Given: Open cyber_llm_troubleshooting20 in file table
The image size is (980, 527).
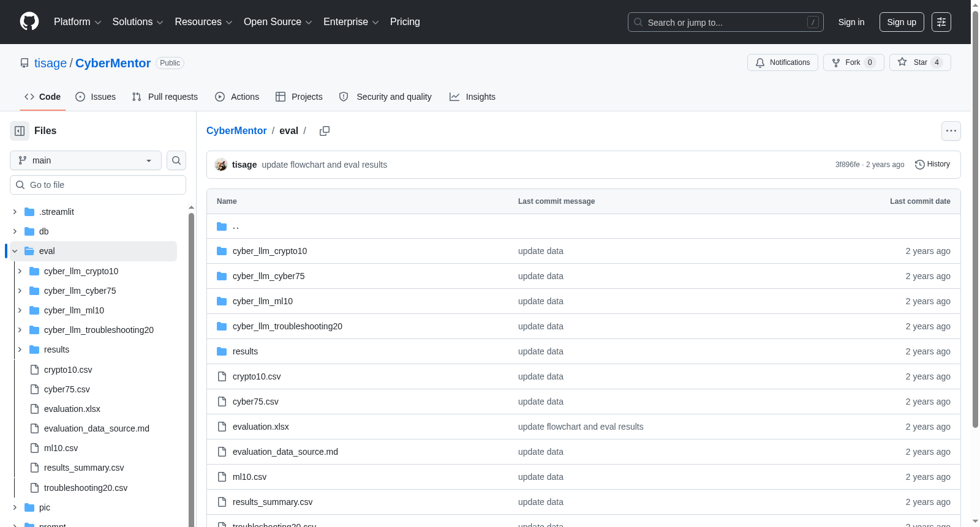Looking at the screenshot, I should (287, 326).
